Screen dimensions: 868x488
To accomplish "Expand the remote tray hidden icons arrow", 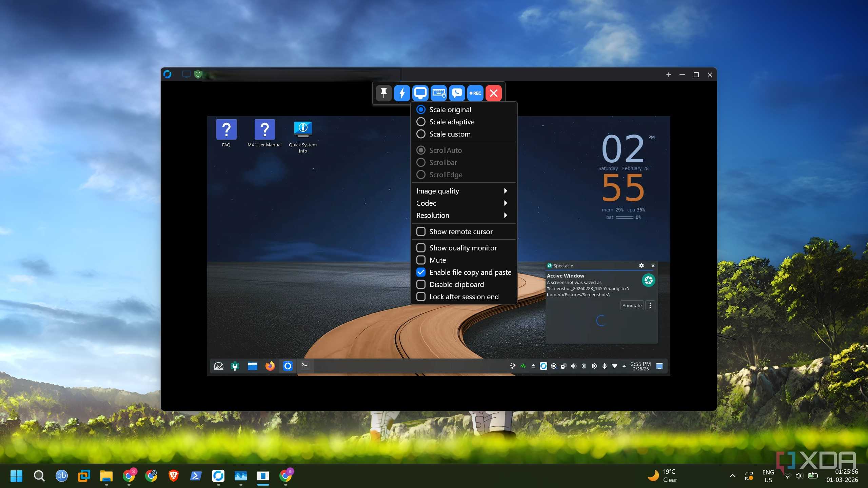I will [624, 366].
